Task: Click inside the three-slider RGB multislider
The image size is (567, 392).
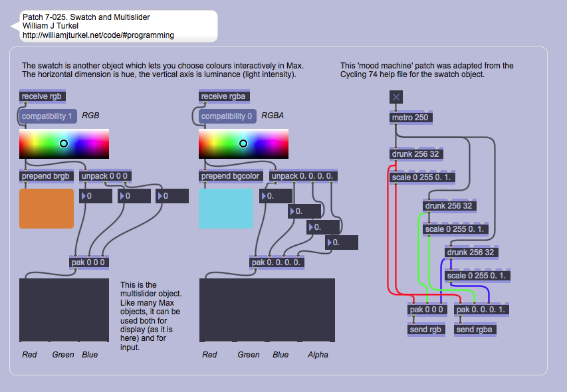Action: tap(64, 310)
